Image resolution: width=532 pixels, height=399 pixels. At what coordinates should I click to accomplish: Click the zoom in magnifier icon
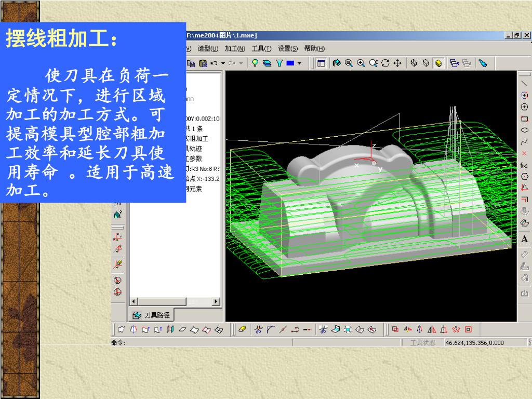(x=361, y=63)
